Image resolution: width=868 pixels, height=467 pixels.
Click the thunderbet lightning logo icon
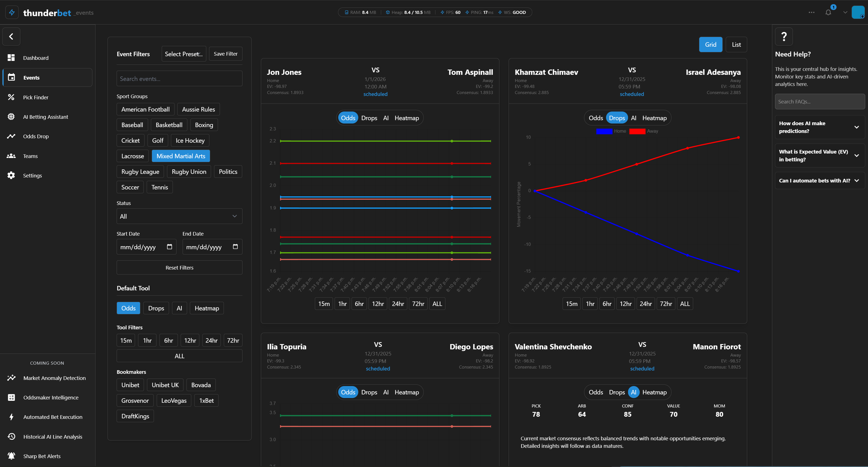(12, 13)
